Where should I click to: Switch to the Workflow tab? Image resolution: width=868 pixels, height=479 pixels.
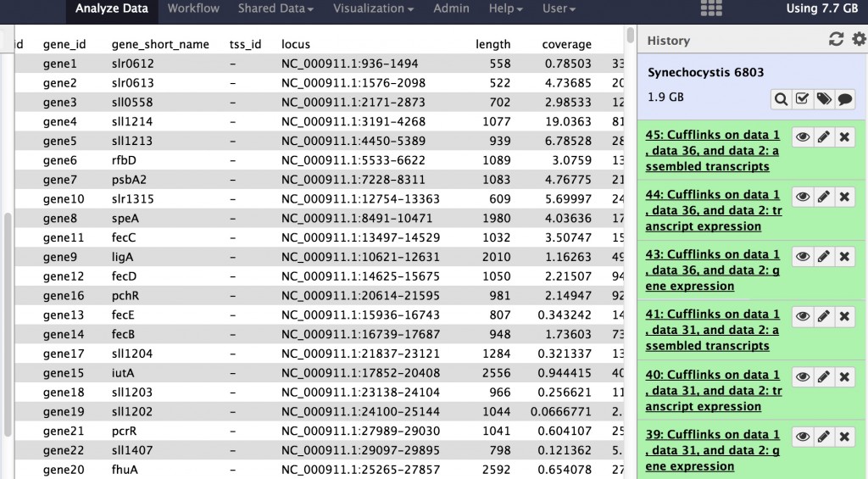(193, 8)
